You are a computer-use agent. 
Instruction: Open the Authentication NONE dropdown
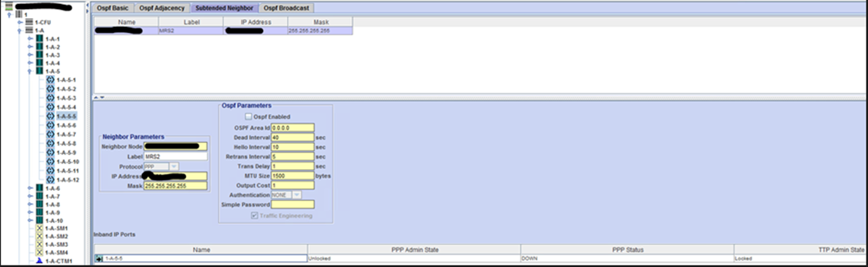[296, 195]
